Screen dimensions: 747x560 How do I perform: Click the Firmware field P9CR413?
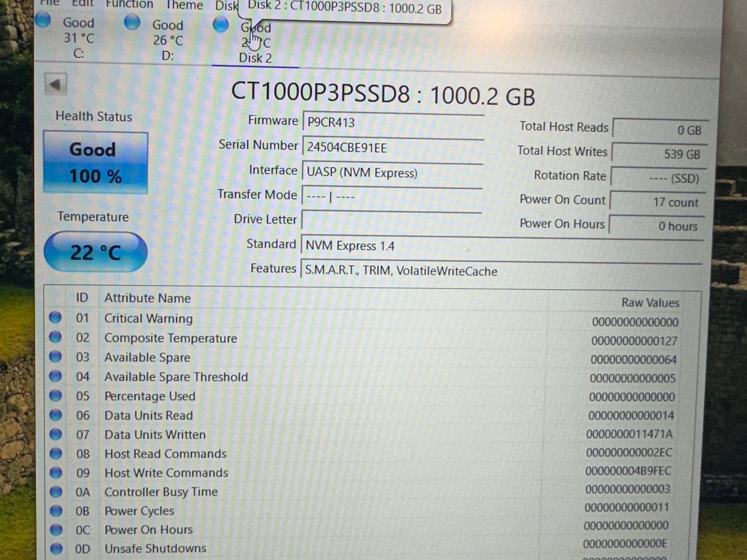point(393,122)
